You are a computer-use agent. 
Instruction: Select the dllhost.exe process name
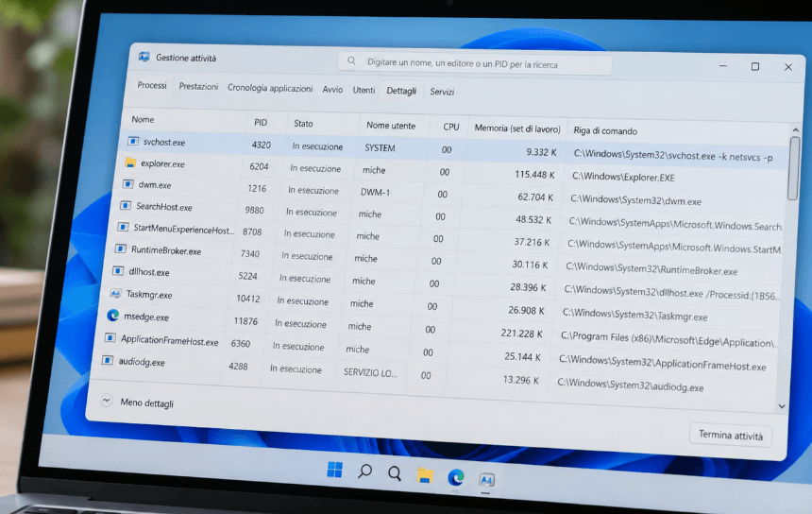pyautogui.click(x=149, y=272)
